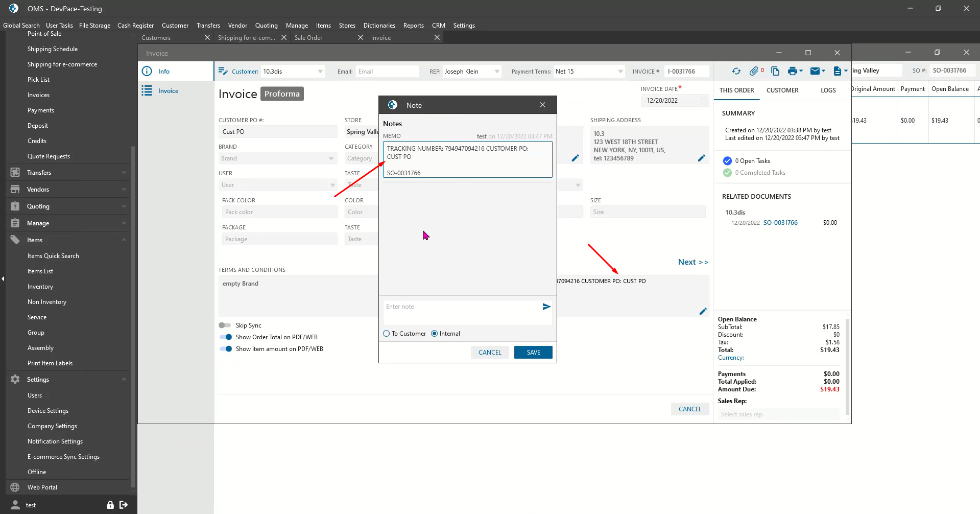The image size is (980, 514).
Task: Click the Manage clipboard icon in sidebar
Action: click(x=15, y=223)
